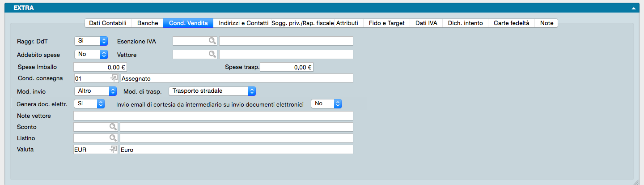
Task: Open the courtesy email invio dropdown
Action: [x=326, y=103]
